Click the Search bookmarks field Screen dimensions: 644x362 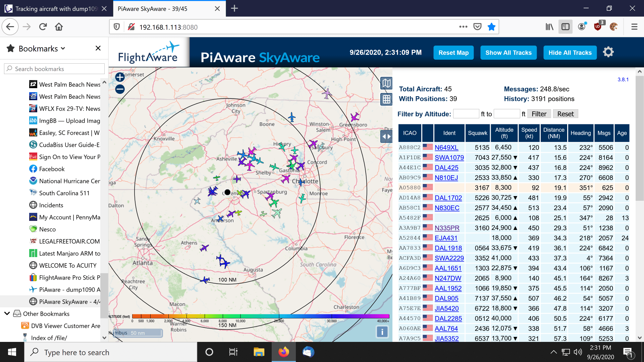[x=54, y=69]
